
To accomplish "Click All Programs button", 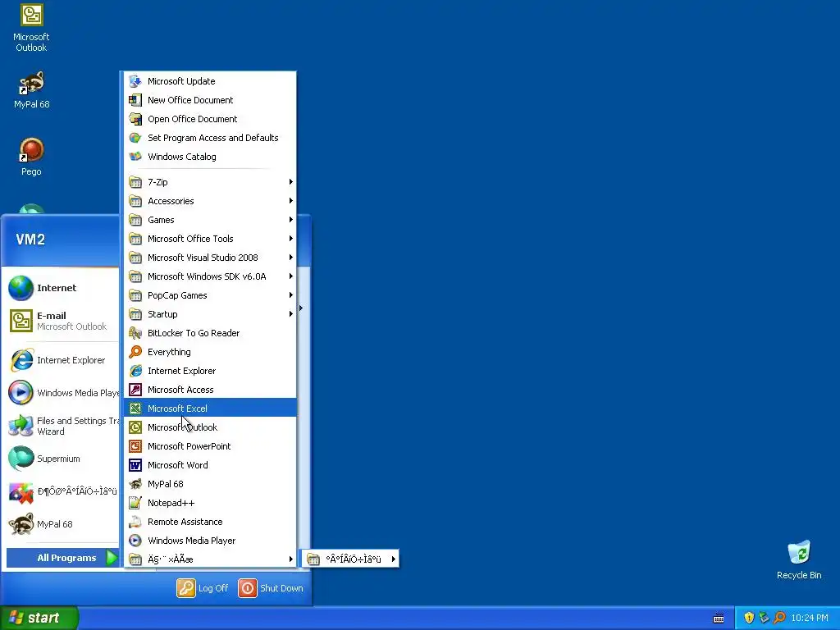I will (x=62, y=558).
